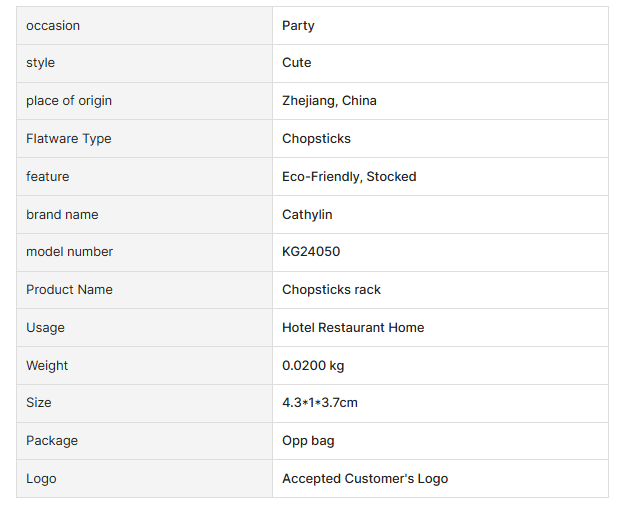Image resolution: width=629 pixels, height=506 pixels.
Task: Click the 'place of origin' label
Action: click(x=69, y=101)
